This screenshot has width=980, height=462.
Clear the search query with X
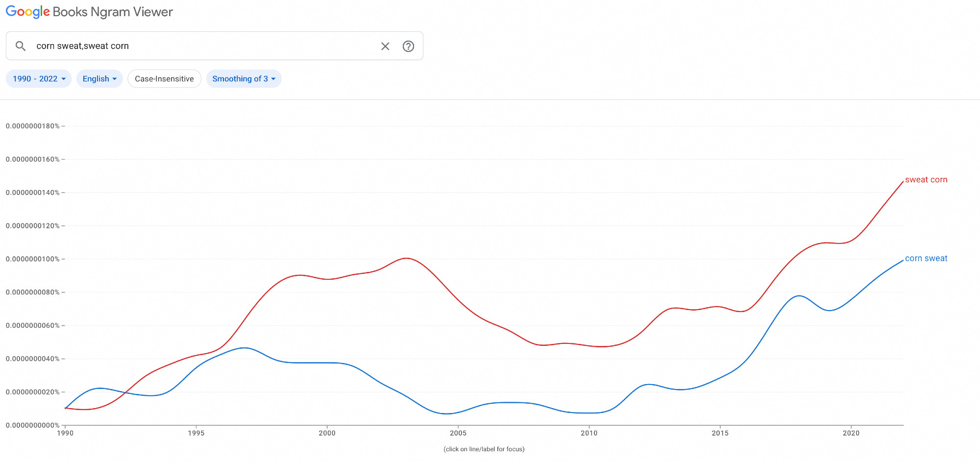click(385, 46)
